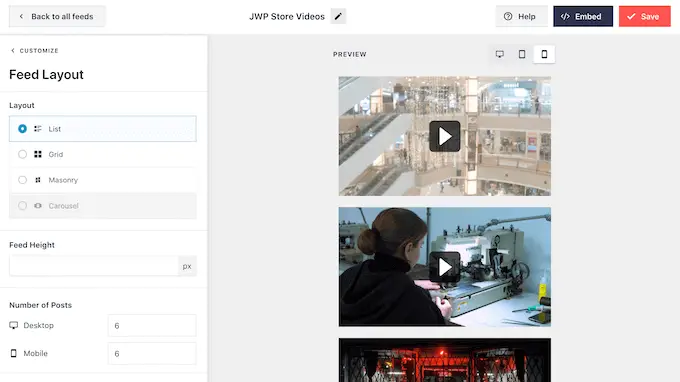Click the pencil icon to rename feed
Viewport: 680px width, 382px height.
tap(338, 16)
